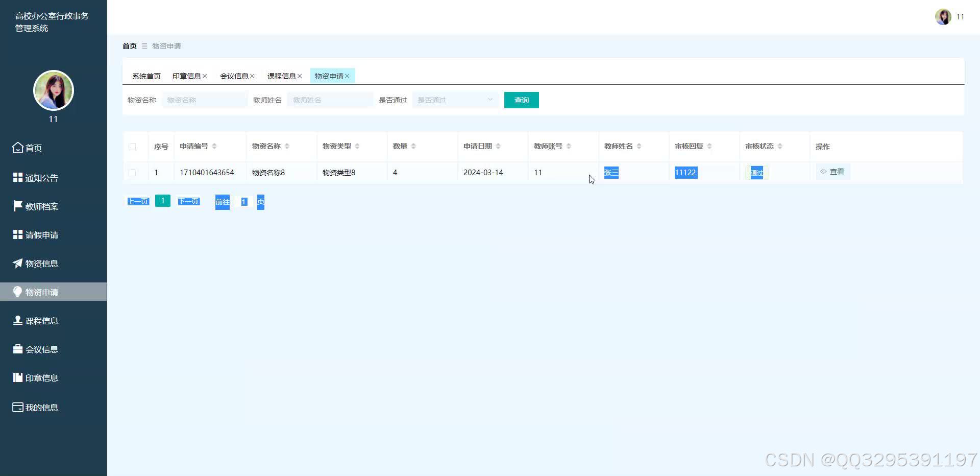Sort by 申请日期 column
Viewport: 980px width, 476px height.
click(498, 146)
